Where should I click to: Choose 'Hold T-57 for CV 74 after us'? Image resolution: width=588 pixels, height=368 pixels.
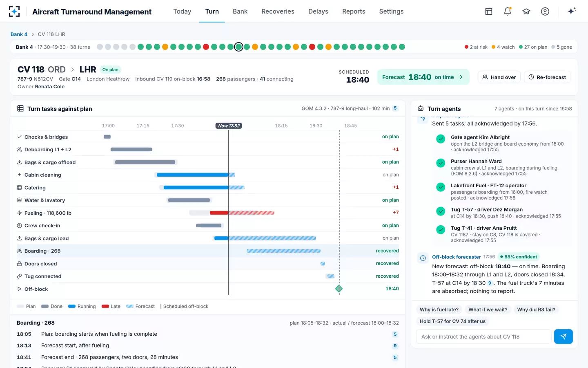pos(452,321)
